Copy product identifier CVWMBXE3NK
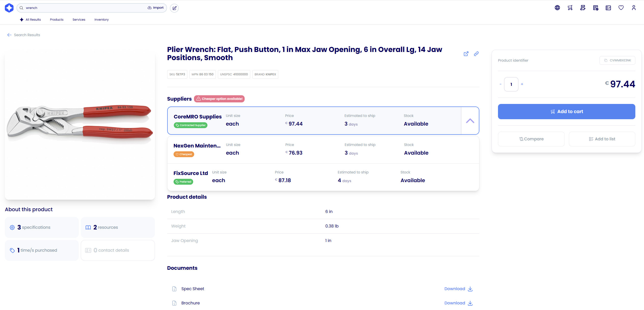 point(617,60)
